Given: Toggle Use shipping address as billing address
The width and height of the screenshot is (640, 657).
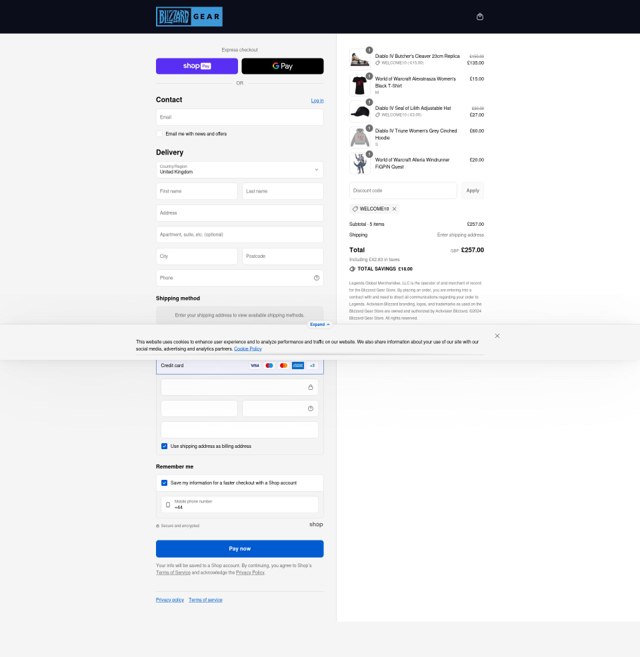Looking at the screenshot, I should pos(164,446).
